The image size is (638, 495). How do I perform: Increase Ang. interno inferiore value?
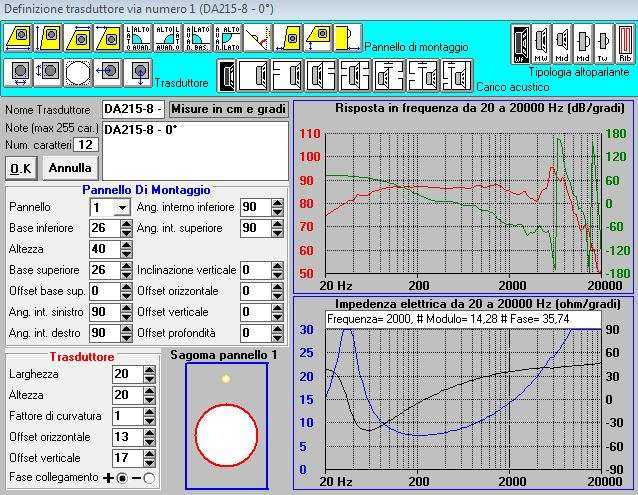pyautogui.click(x=277, y=203)
